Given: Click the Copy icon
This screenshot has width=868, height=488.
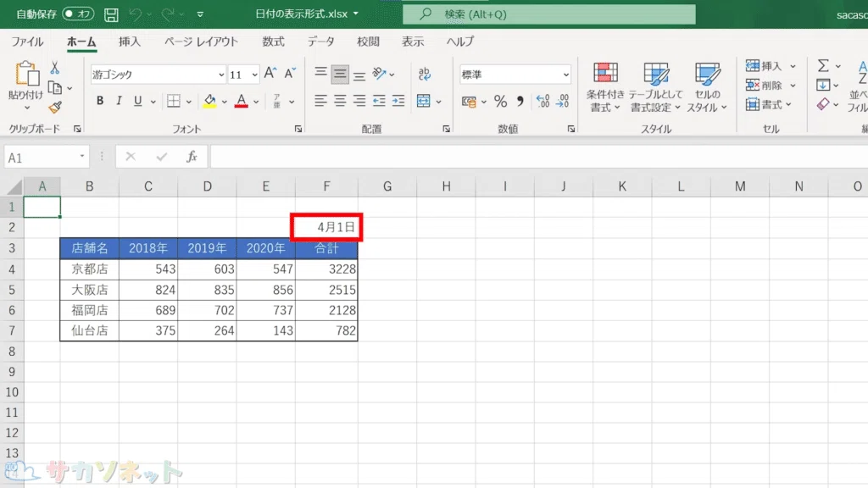Looking at the screenshot, I should tap(55, 88).
